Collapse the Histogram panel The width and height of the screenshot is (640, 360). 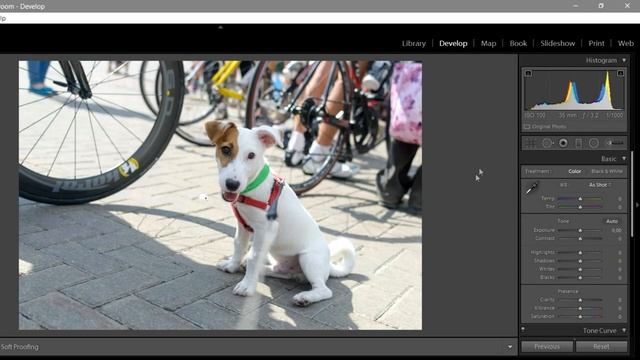(x=624, y=60)
